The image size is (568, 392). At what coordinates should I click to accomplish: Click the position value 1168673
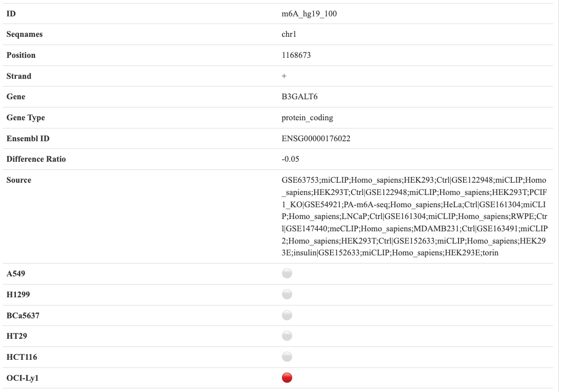pos(296,55)
